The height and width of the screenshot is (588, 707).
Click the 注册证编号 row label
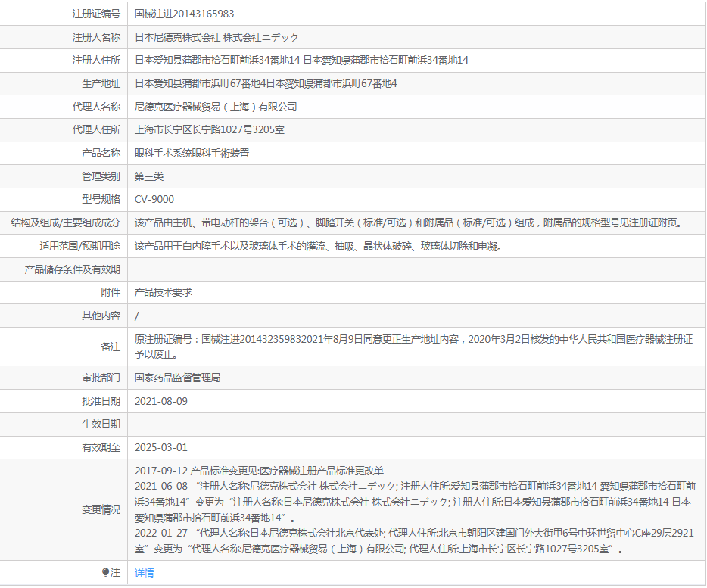(x=96, y=14)
